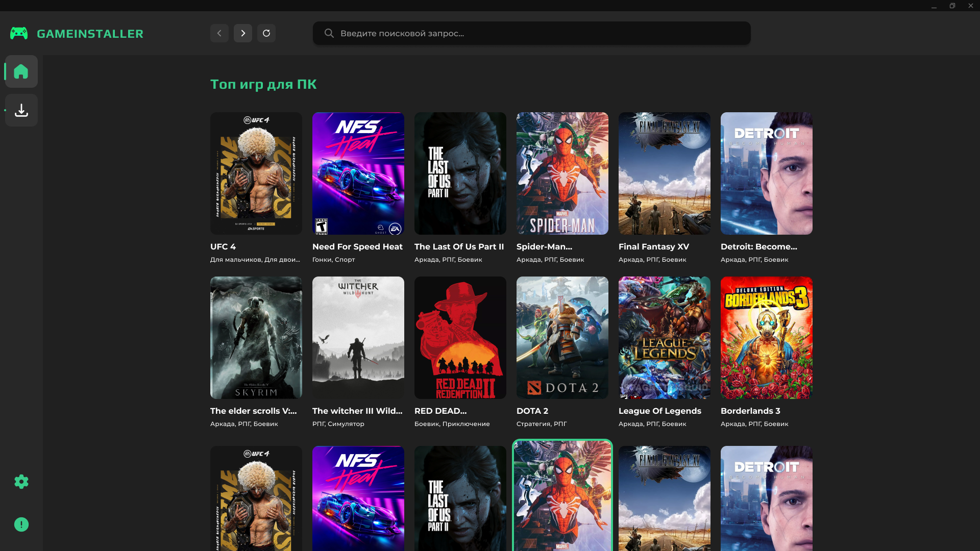Open Need For Speed Heat cover in top row

click(x=358, y=173)
